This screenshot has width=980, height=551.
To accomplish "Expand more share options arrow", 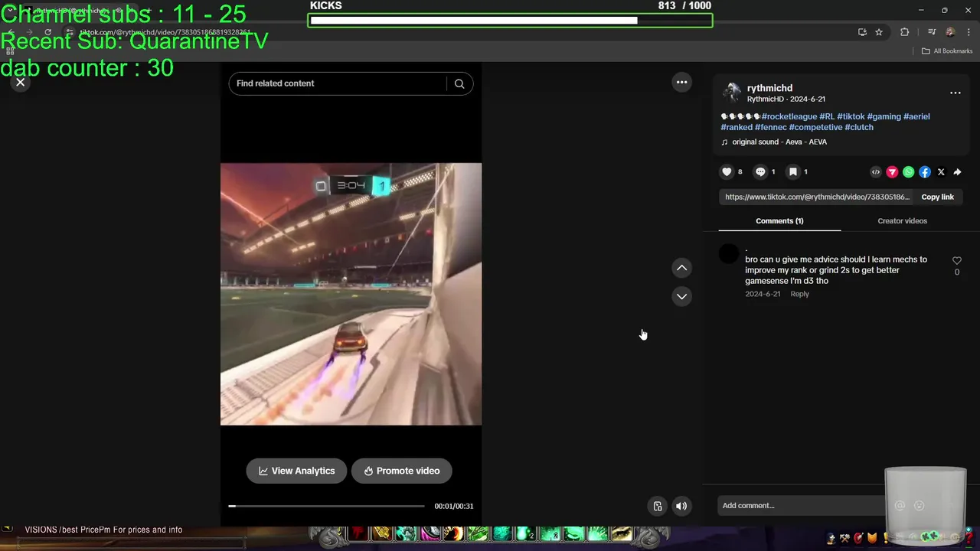I will [957, 172].
